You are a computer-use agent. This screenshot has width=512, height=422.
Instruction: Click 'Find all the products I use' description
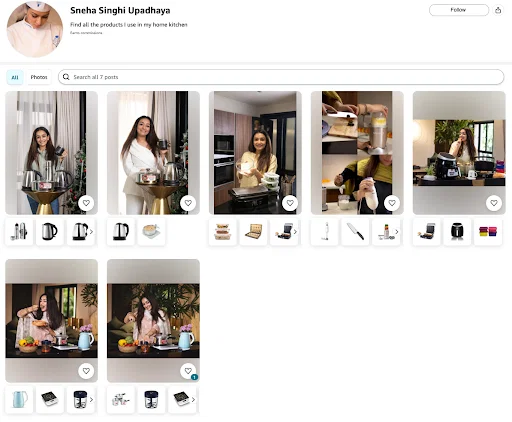pyautogui.click(x=129, y=25)
